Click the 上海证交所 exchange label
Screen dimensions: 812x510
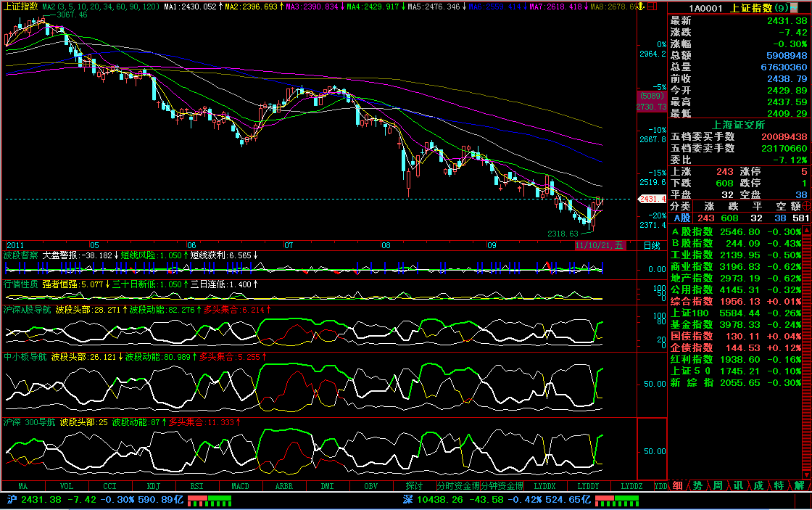[739, 125]
